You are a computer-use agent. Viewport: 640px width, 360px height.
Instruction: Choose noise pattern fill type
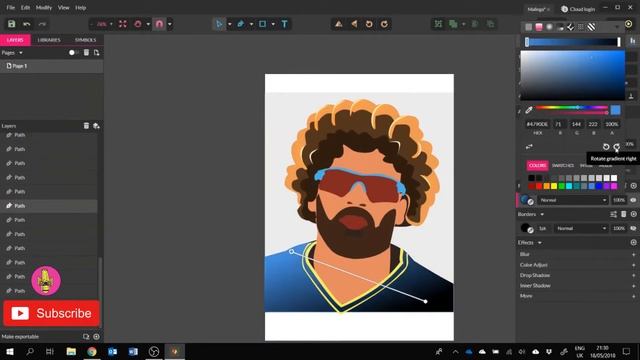(x=581, y=27)
